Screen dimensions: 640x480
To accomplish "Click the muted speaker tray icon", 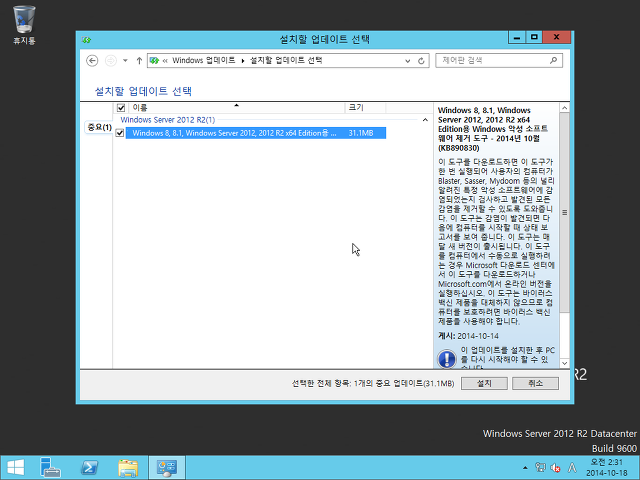I will click(x=555, y=468).
